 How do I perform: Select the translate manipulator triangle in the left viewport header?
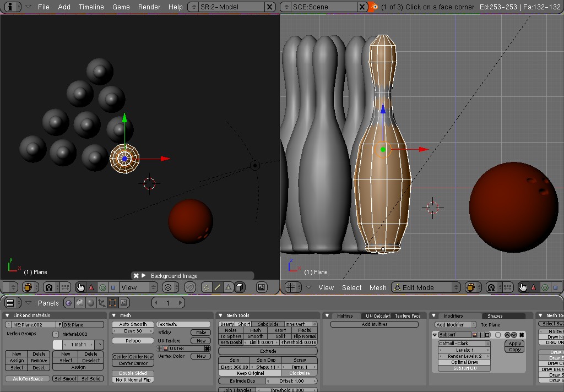[x=91, y=287]
